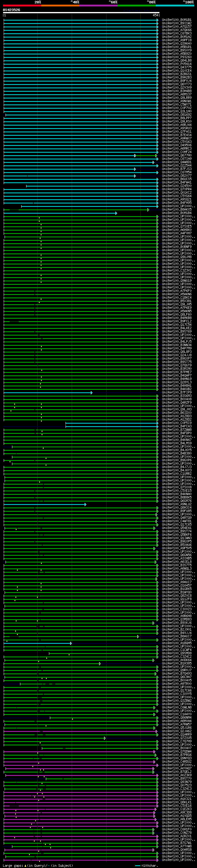Click UniRef100_Q9WU19 label
Screen dimensions: 197x868
[x=177, y=281]
